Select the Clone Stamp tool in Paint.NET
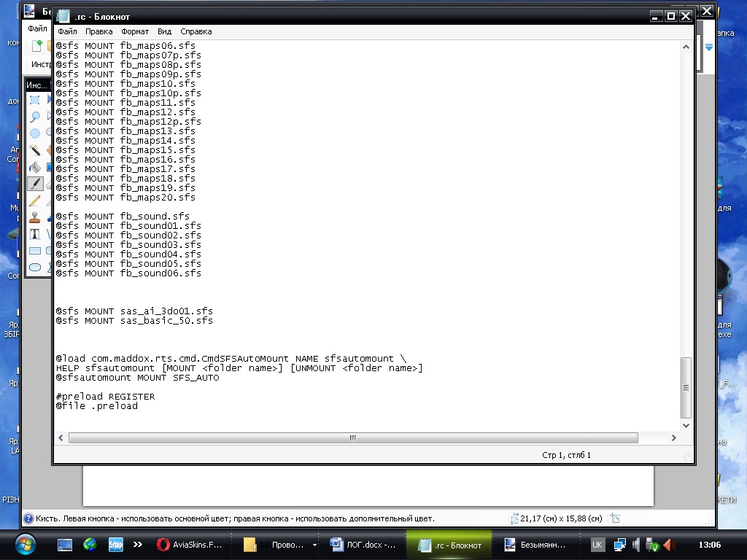 pyautogui.click(x=35, y=217)
